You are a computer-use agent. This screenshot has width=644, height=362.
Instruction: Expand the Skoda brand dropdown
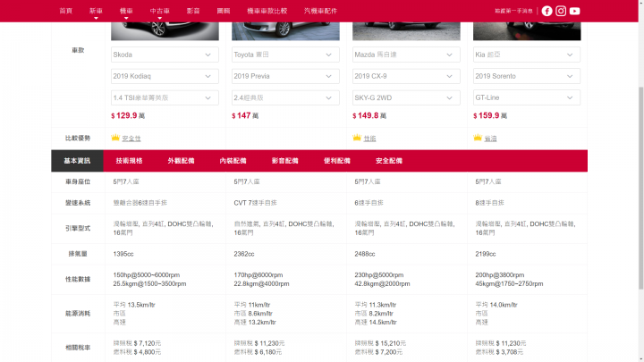(165, 55)
